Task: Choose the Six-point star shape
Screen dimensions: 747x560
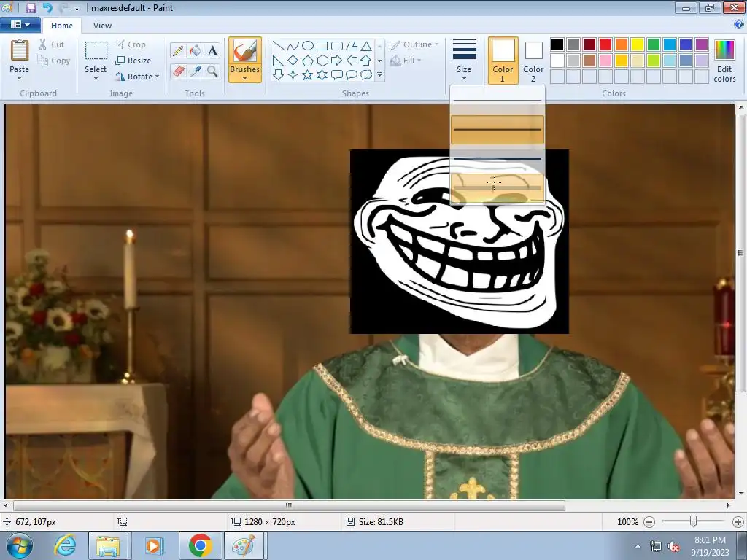Action: [x=322, y=75]
